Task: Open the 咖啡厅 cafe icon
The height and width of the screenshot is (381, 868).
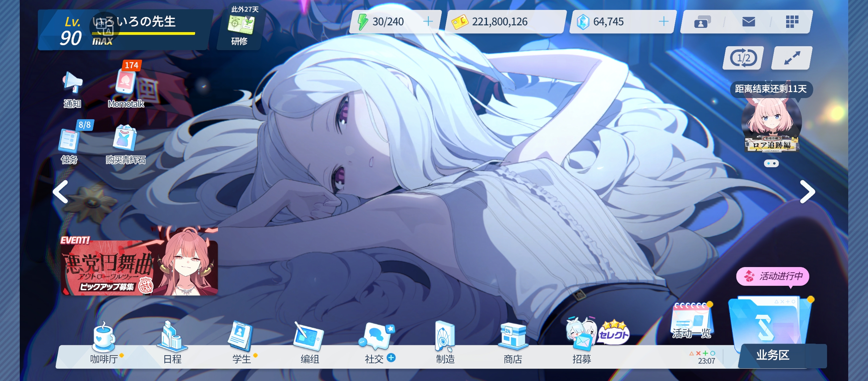Action: point(104,337)
